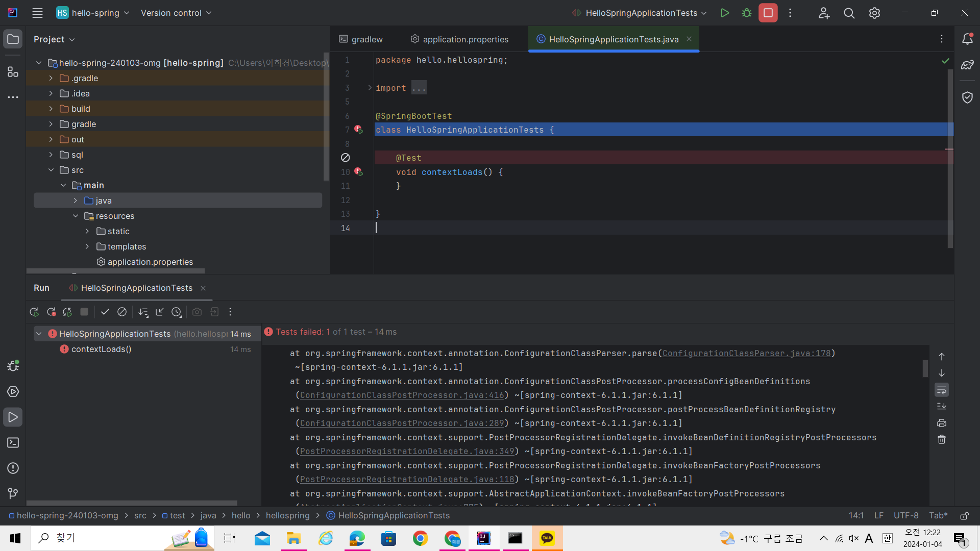Open the Structure tool window

coord(13,71)
